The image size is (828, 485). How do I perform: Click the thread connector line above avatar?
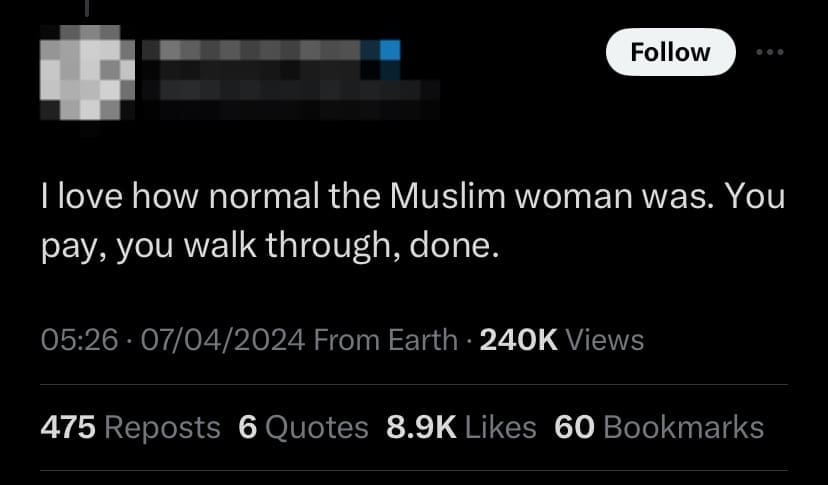point(87,7)
